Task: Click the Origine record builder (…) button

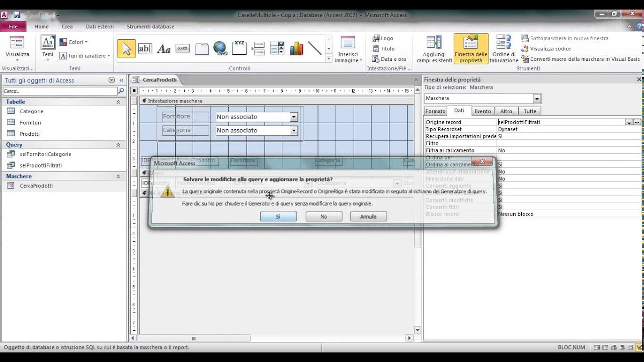Action: [x=637, y=122]
